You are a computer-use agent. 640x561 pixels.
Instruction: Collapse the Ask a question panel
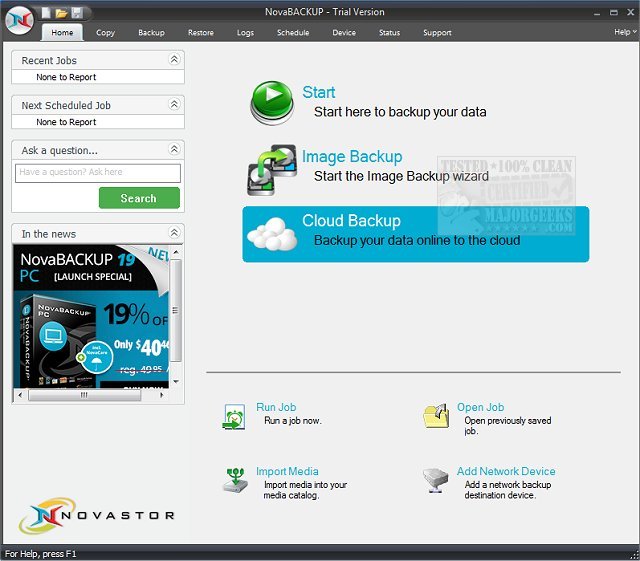click(x=174, y=149)
